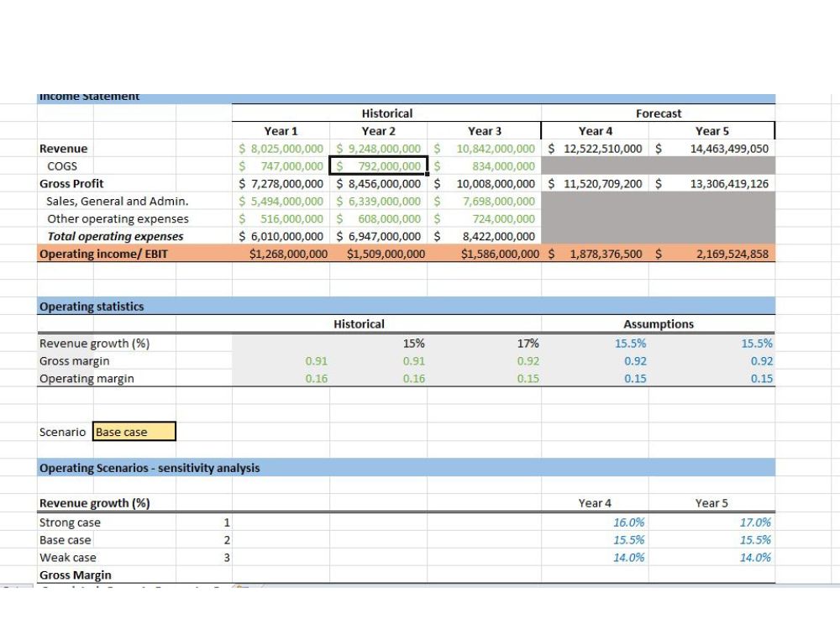Click Year 4 gross margin assumption 0.92
The image size is (840, 630).
[595, 361]
